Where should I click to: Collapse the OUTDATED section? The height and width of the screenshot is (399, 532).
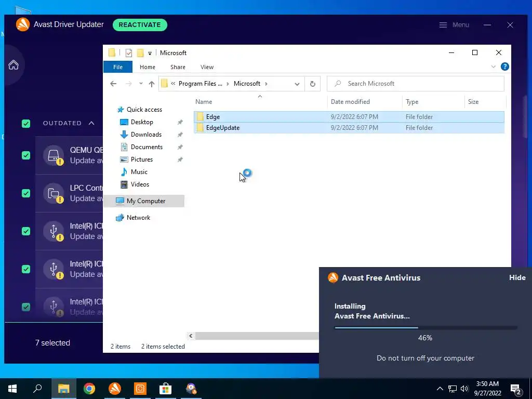pyautogui.click(x=91, y=123)
